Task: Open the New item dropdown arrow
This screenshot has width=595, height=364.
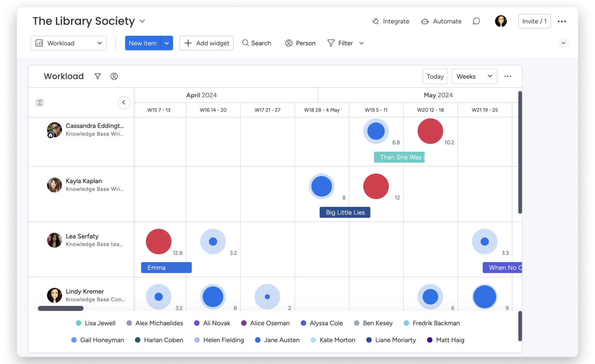Action: [x=167, y=43]
